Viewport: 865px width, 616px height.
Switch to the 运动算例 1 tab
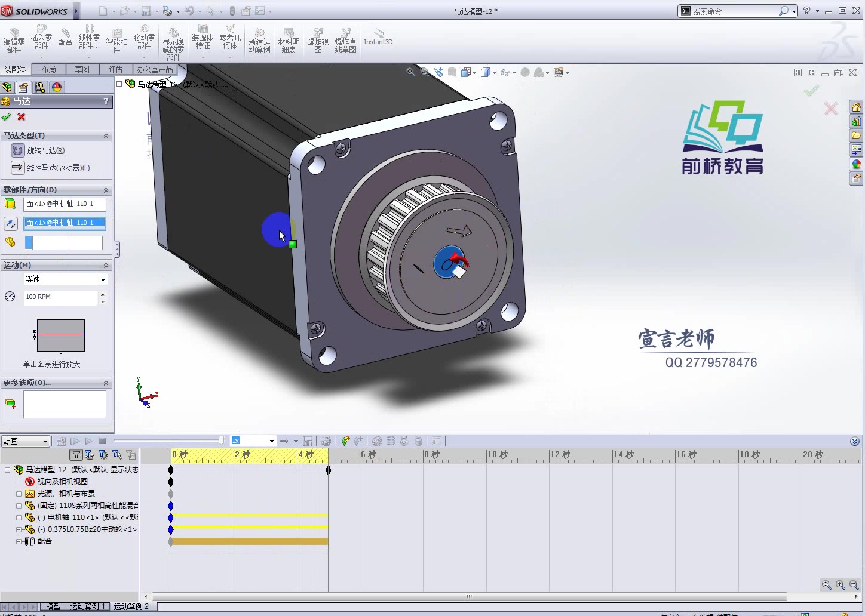(x=87, y=606)
